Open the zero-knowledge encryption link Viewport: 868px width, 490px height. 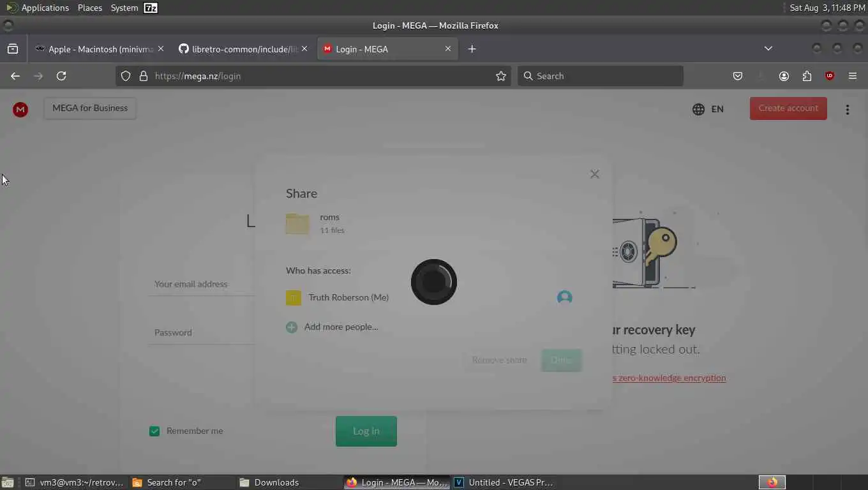click(669, 378)
